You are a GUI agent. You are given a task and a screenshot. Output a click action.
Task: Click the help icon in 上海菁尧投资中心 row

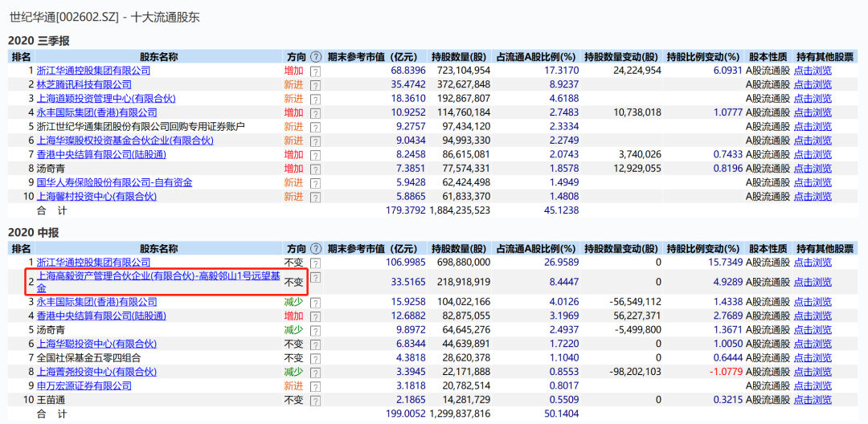315,372
